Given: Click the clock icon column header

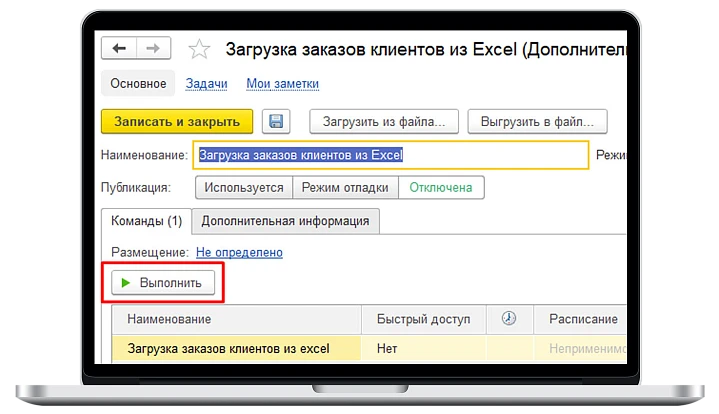Looking at the screenshot, I should (509, 318).
